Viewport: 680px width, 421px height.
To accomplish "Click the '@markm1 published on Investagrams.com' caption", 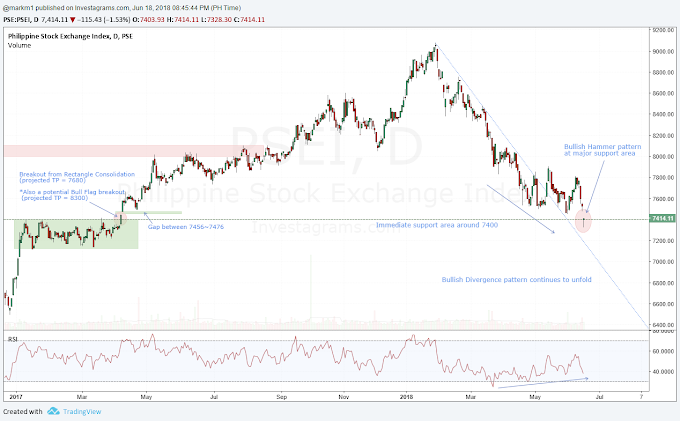I will [x=66, y=8].
